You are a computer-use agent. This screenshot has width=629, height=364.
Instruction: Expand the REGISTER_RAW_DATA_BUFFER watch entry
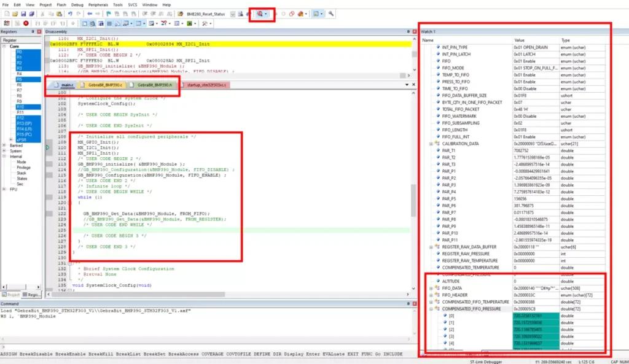click(x=431, y=247)
